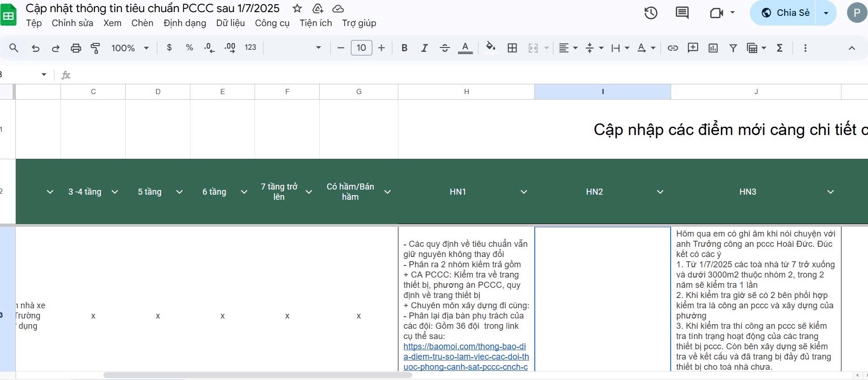Open the fill color picker
868x380 pixels.
pos(491,48)
